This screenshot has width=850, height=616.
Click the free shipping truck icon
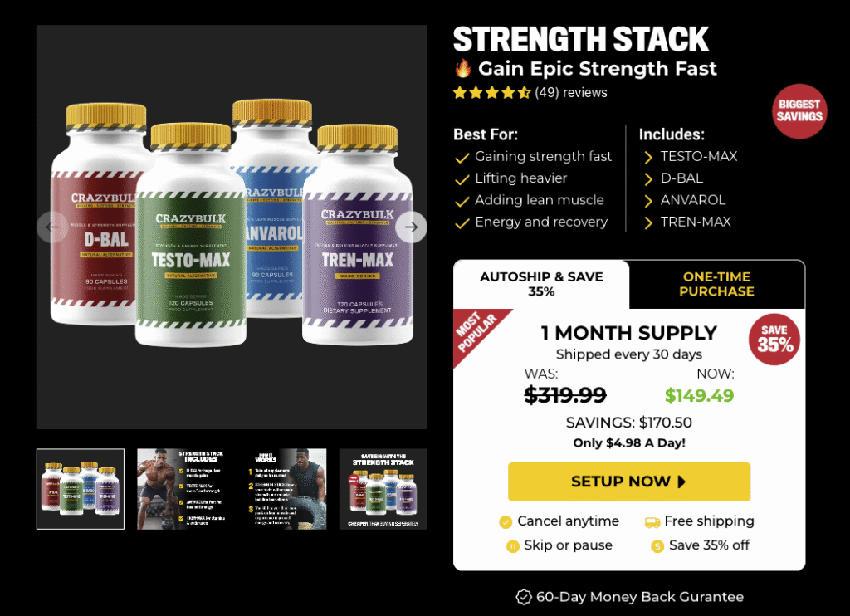click(x=652, y=521)
